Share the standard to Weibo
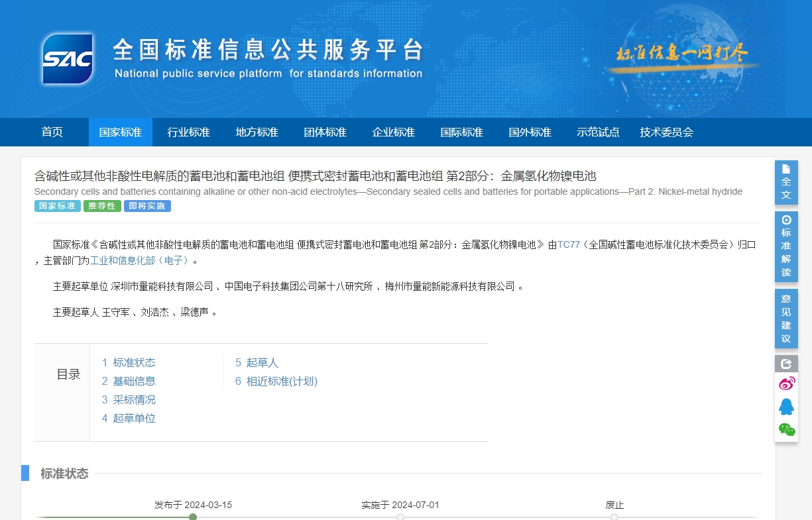 (x=786, y=383)
